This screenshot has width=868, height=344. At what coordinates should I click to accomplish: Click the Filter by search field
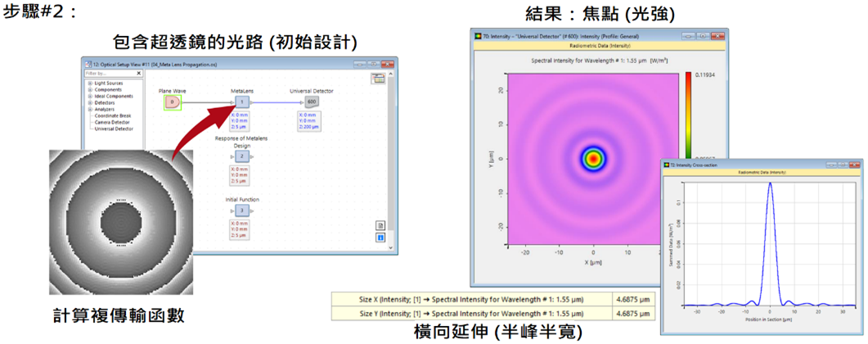tap(106, 73)
